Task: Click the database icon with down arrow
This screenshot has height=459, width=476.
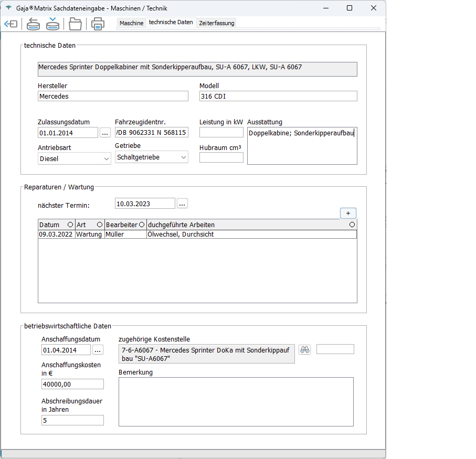Action: click(52, 24)
